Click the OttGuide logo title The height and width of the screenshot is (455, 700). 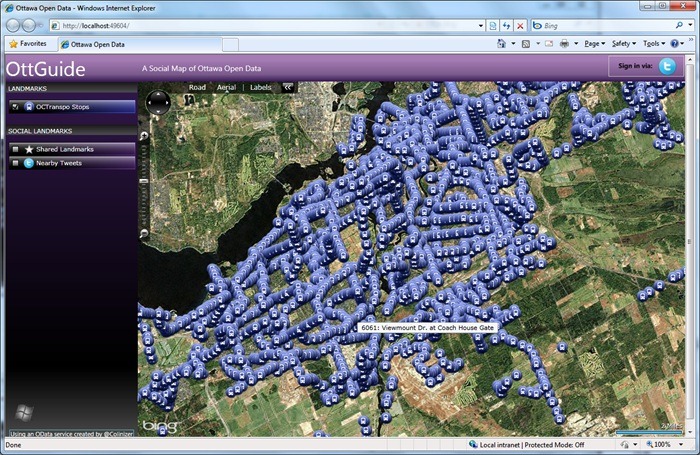(46, 69)
